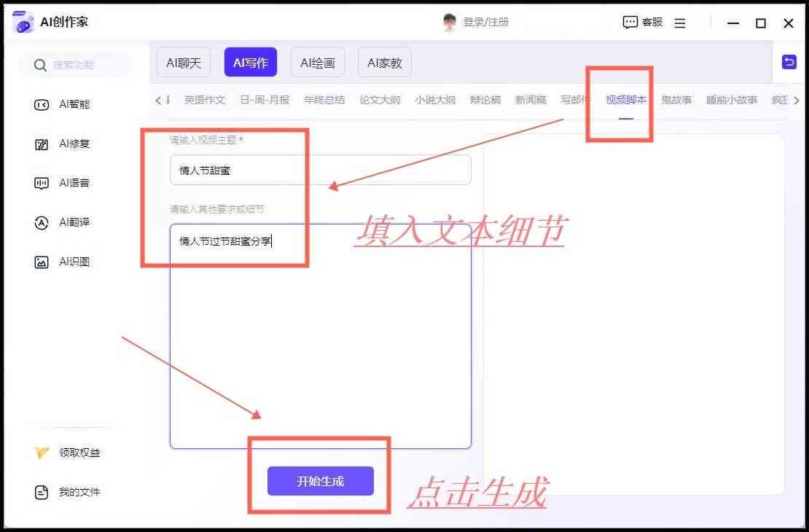The height and width of the screenshot is (532, 809).
Task: Choose the 辩论稿 template
Action: (x=485, y=100)
